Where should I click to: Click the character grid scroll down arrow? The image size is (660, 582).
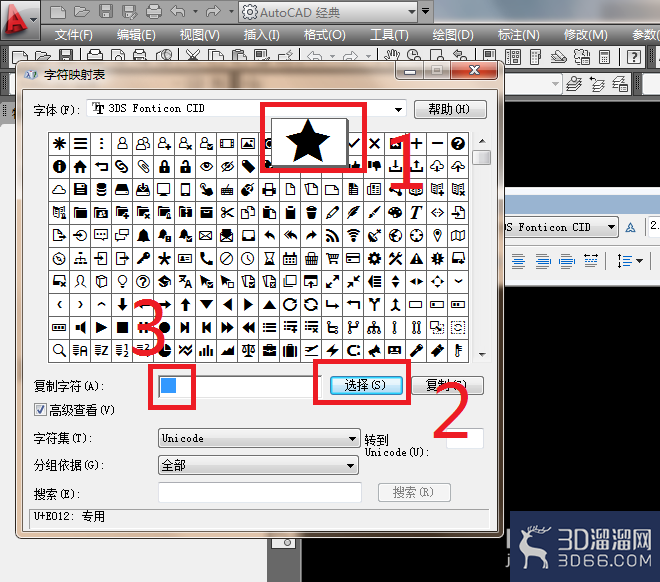coord(482,355)
